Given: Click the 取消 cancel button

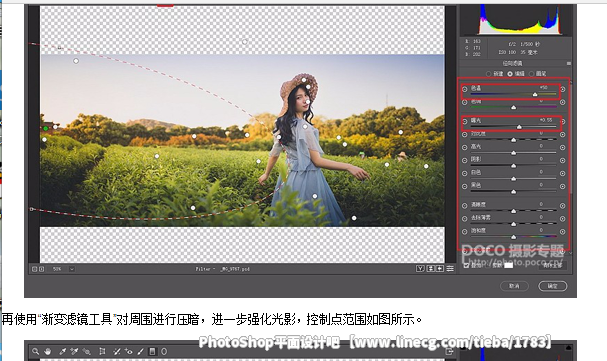Looking at the screenshot, I should point(514,286).
